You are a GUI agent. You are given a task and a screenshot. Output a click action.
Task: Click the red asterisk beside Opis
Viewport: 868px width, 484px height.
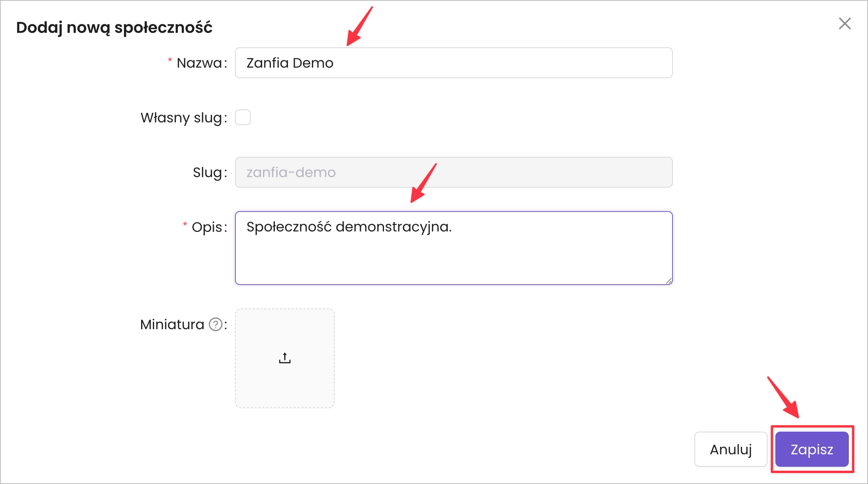[x=185, y=224]
